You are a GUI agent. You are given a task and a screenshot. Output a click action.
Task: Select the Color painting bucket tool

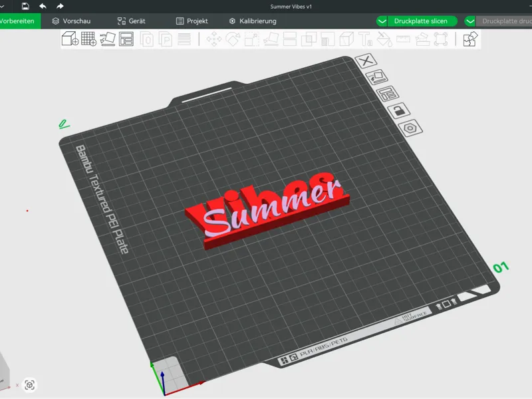[385, 39]
